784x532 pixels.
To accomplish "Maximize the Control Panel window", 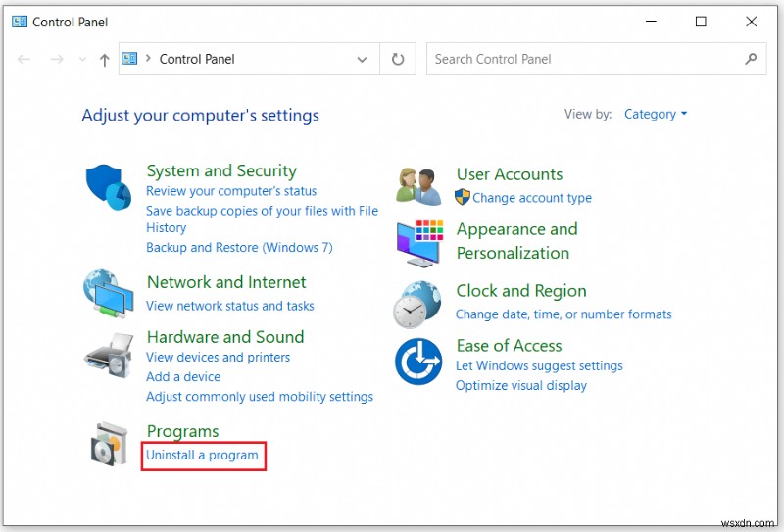I will (701, 22).
